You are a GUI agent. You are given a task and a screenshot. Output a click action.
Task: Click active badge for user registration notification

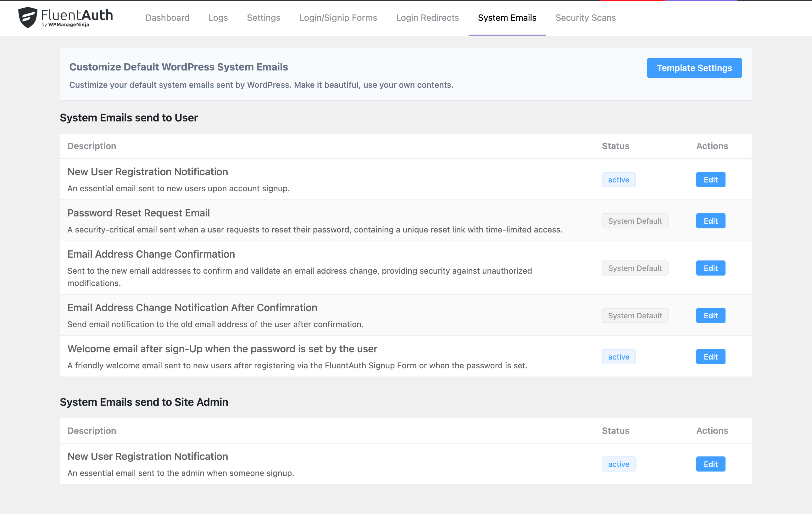pyautogui.click(x=619, y=180)
